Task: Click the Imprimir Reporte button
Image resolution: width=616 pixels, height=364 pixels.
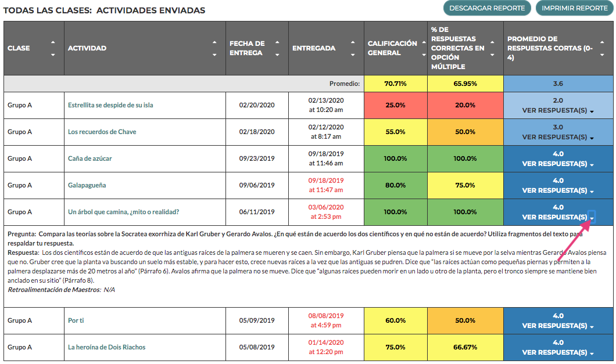Action: tap(574, 8)
